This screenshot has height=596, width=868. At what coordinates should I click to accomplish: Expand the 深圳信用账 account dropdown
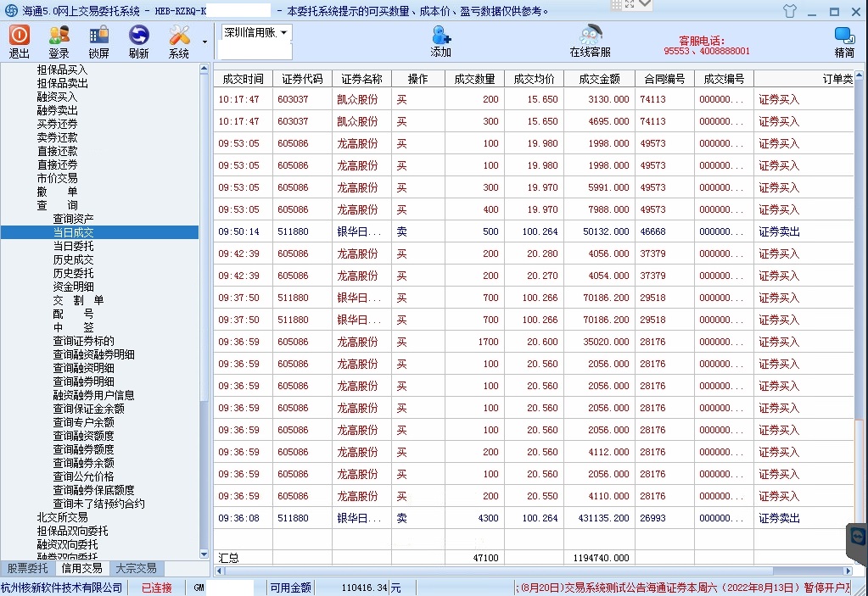(x=283, y=32)
